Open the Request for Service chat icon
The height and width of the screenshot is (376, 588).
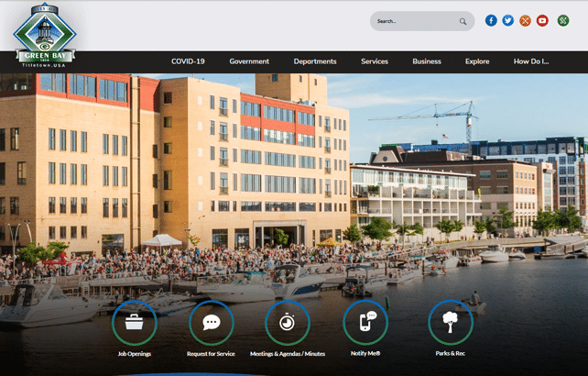(x=211, y=323)
